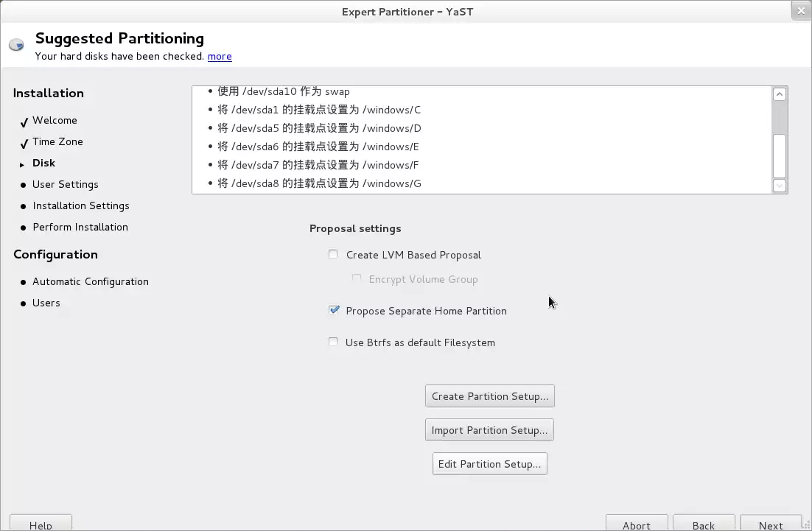Uncheck Propose Separate Home Partition
The width and height of the screenshot is (812, 531).
pyautogui.click(x=334, y=311)
